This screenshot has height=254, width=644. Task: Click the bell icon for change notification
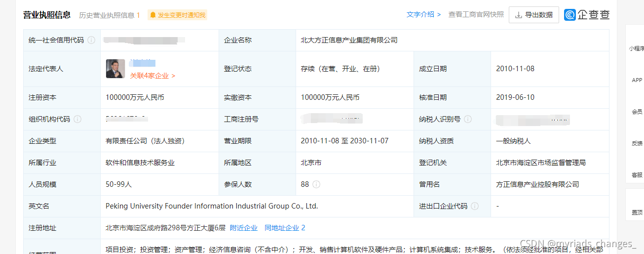point(153,15)
